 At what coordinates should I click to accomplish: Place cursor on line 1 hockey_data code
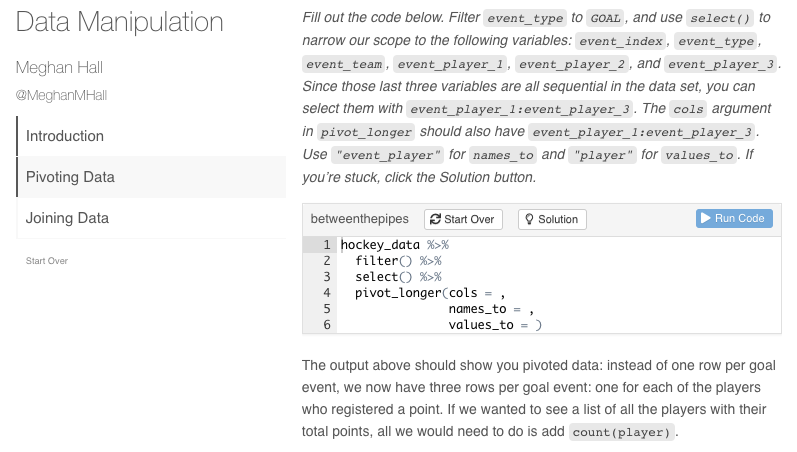380,245
